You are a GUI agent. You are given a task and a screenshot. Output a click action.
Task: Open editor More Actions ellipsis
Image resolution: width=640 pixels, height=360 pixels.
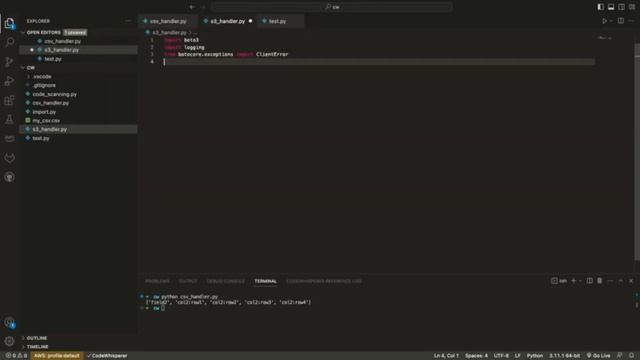[x=631, y=21]
